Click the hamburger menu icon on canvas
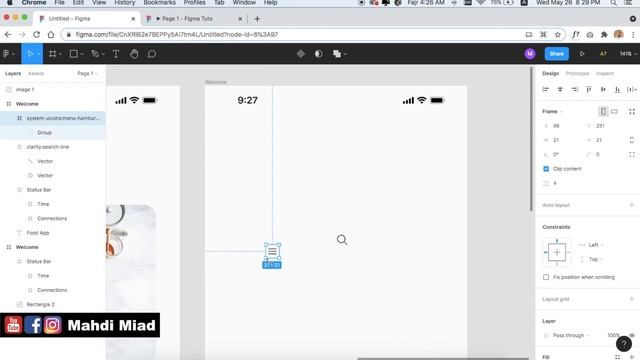Image resolution: width=640 pixels, height=360 pixels. [272, 251]
